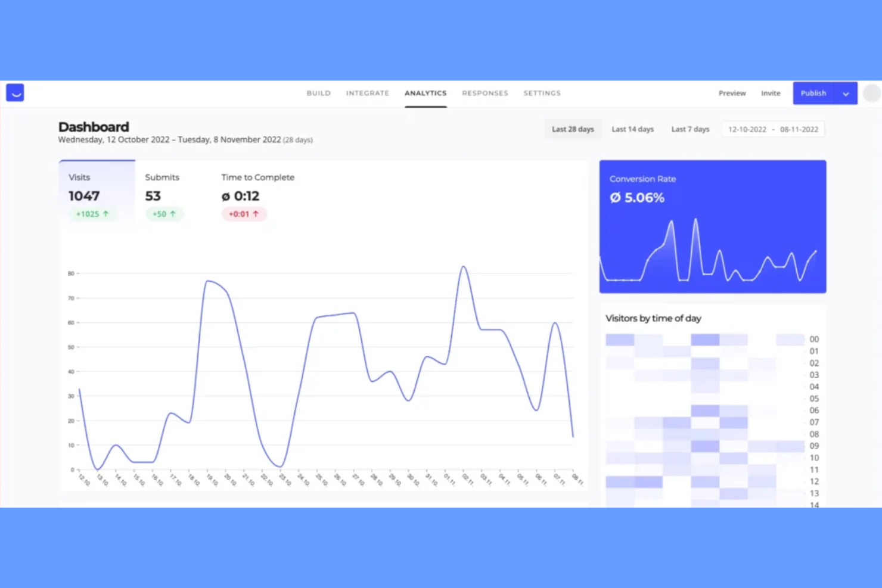
Task: Click the Preview link
Action: coord(732,94)
